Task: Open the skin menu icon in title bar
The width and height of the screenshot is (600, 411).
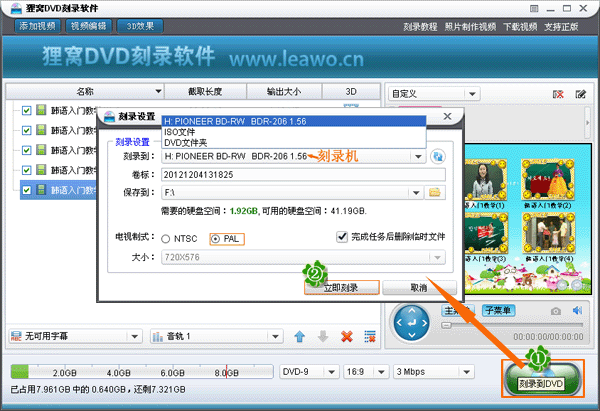Action: [x=534, y=8]
